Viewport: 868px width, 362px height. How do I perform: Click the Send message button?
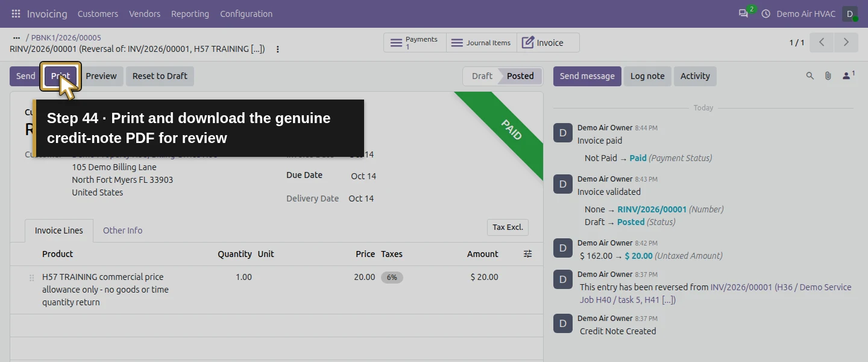click(587, 76)
